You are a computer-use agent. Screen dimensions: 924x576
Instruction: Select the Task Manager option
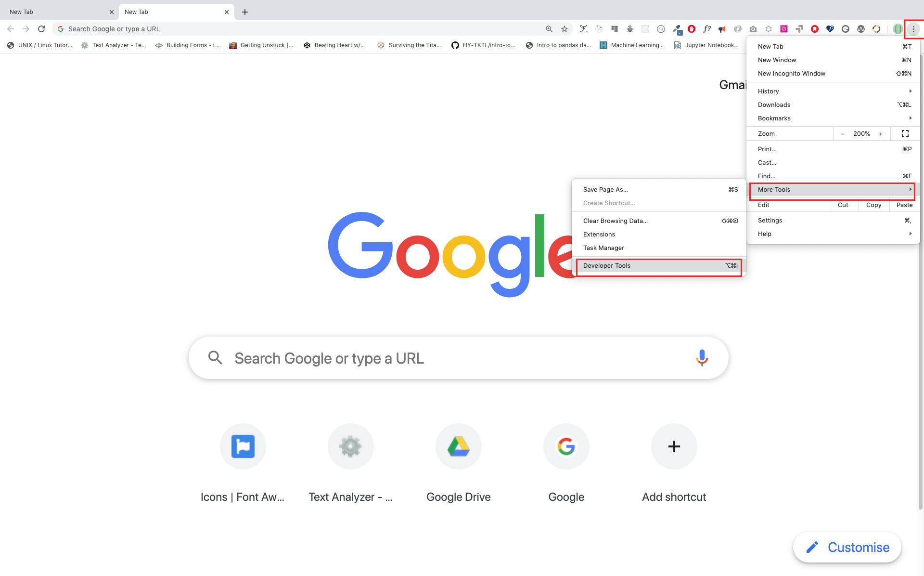pos(603,248)
